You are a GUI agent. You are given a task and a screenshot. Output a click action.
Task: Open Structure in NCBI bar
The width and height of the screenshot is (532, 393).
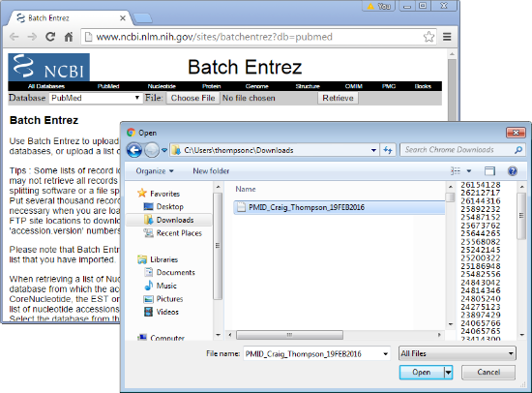point(308,86)
